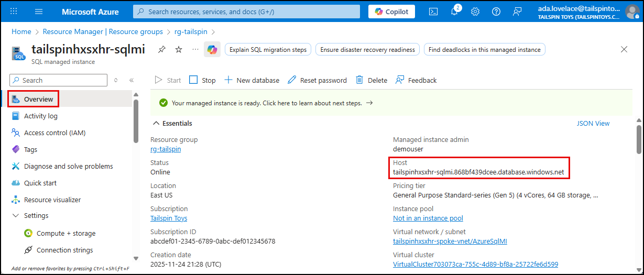
Task: Open the Tailspin Toys subscription link
Action: [x=169, y=218]
